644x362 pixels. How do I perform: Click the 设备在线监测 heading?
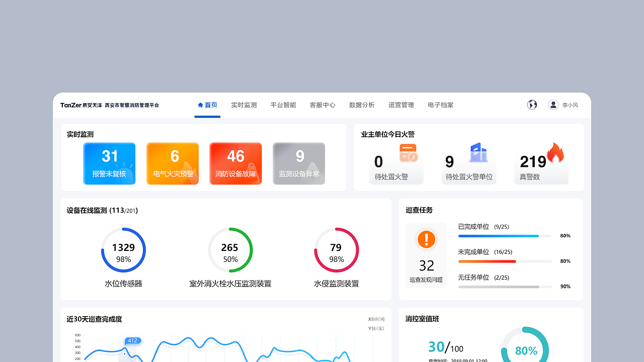pyautogui.click(x=102, y=210)
